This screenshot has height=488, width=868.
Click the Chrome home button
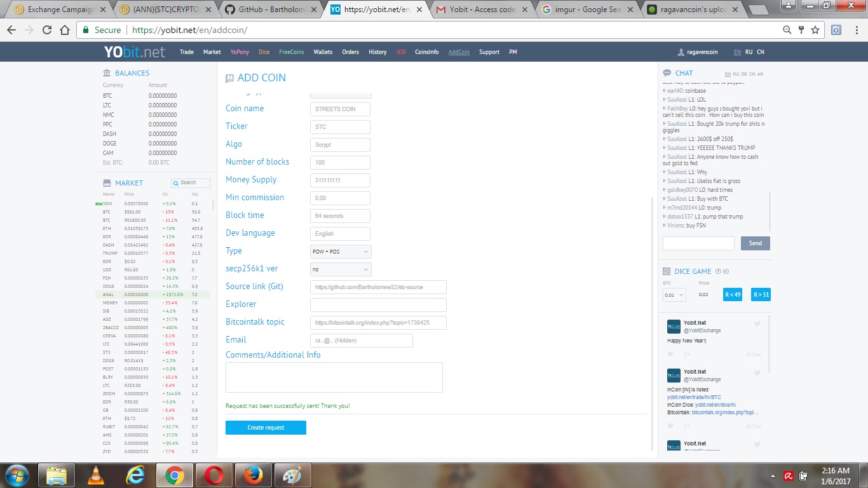(x=64, y=30)
